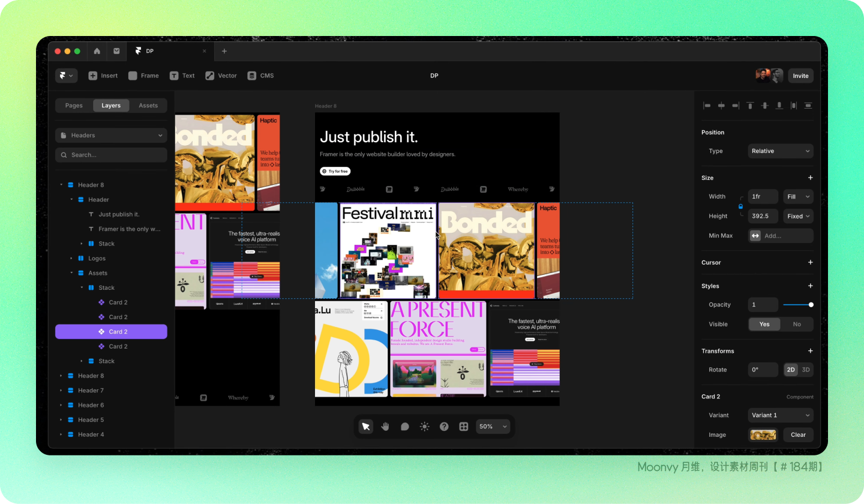This screenshot has width=864, height=504.
Task: Open the home tab icon
Action: coord(97,51)
